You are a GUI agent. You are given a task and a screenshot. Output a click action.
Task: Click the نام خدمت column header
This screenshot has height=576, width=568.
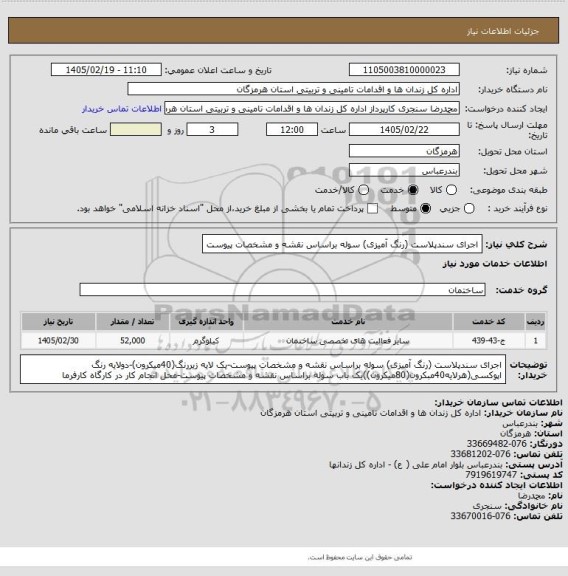[348, 322]
